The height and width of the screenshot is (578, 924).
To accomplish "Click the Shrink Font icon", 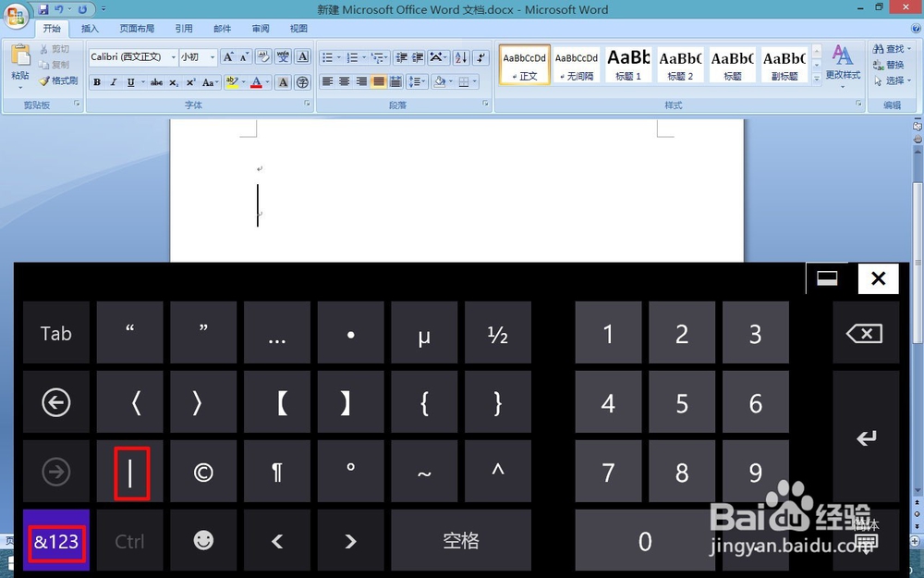I will click(245, 56).
